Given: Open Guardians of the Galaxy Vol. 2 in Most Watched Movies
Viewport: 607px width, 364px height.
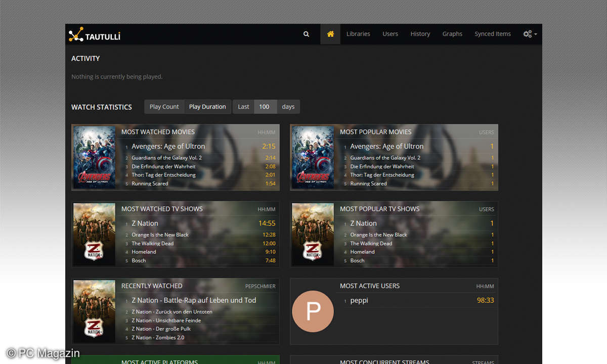Looking at the screenshot, I should click(x=166, y=158).
